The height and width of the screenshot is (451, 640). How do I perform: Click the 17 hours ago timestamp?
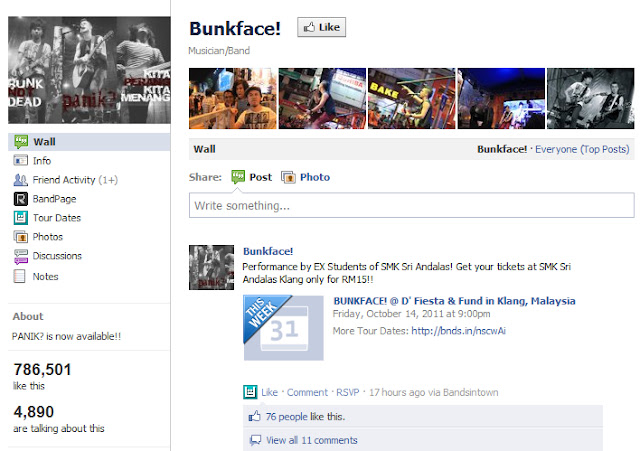tap(397, 392)
